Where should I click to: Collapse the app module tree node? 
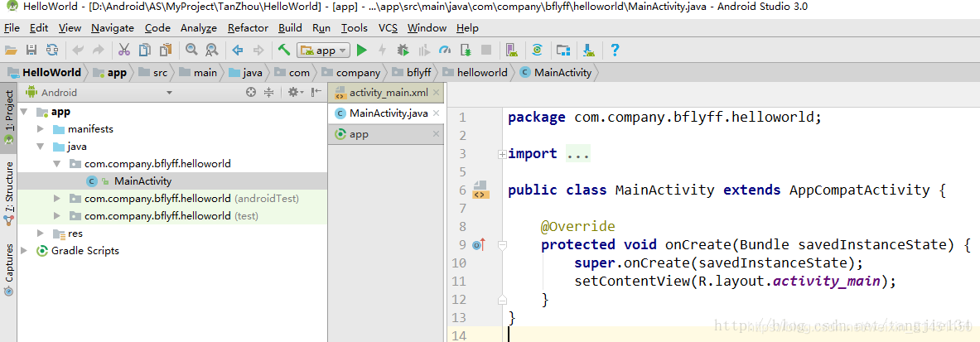click(24, 112)
